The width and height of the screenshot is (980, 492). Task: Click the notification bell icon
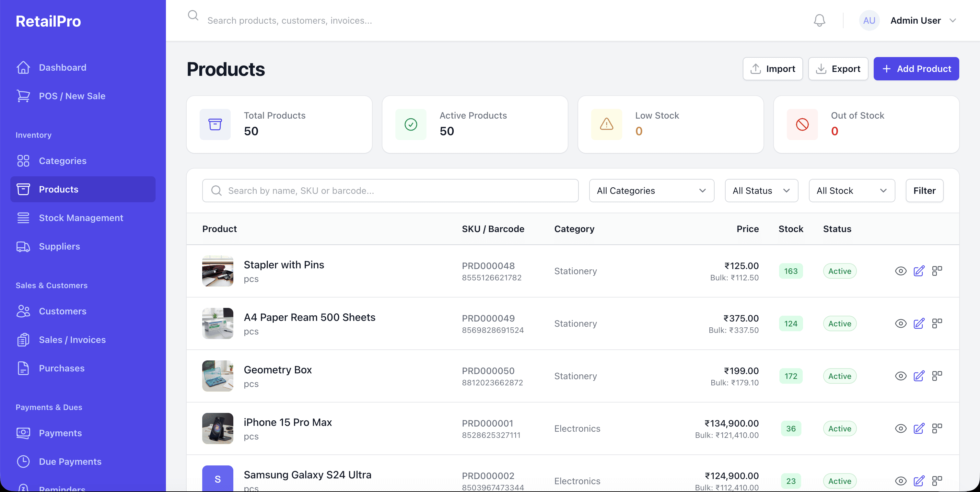coord(819,20)
